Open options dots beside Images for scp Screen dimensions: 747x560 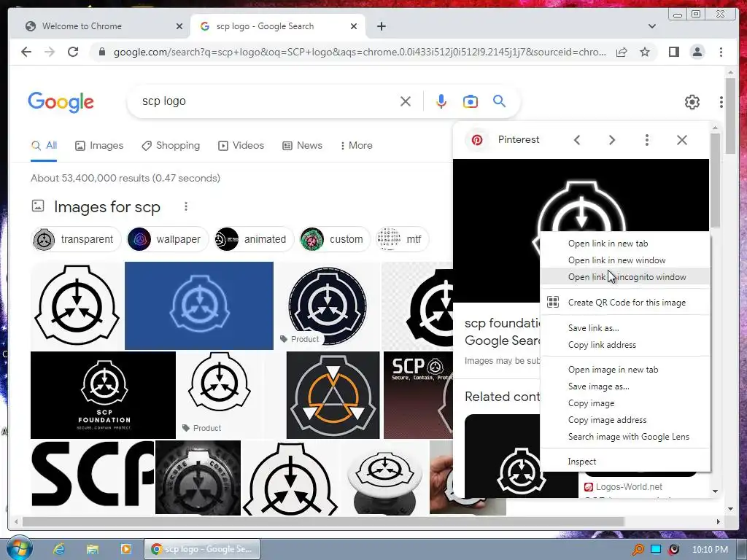pos(186,206)
